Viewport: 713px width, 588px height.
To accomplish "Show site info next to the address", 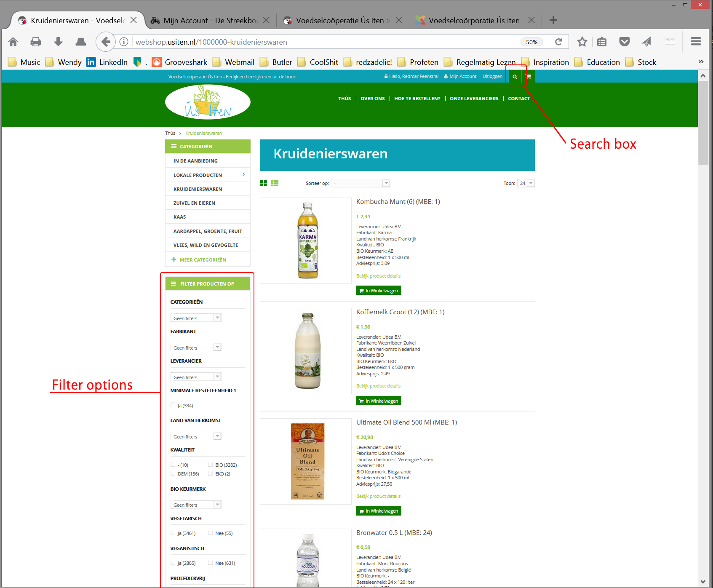I will coord(124,42).
